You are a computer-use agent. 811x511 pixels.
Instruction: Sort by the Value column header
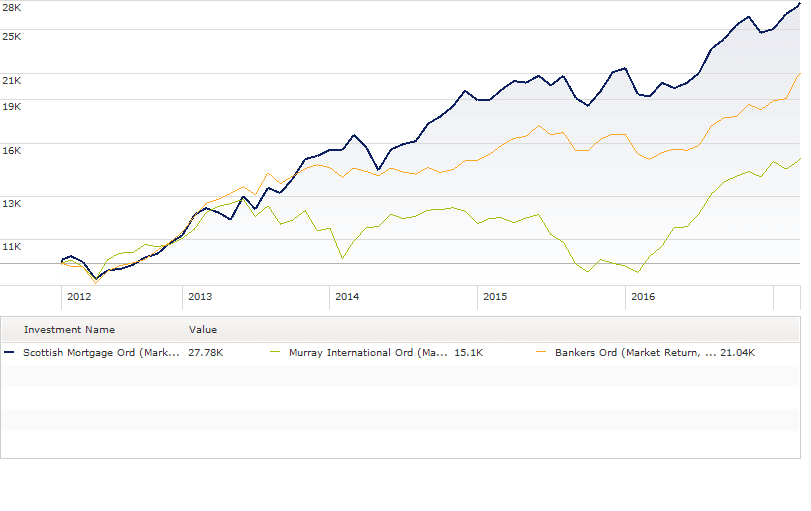click(203, 329)
